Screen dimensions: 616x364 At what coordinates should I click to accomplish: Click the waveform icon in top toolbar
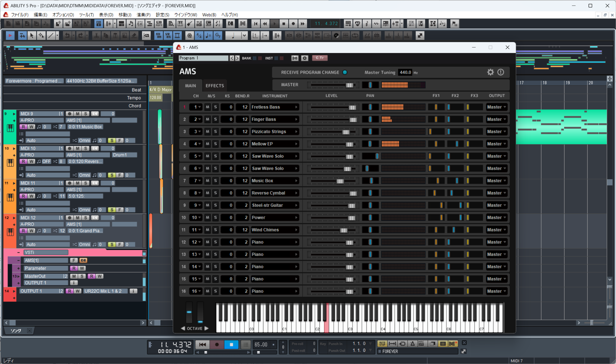tap(376, 24)
